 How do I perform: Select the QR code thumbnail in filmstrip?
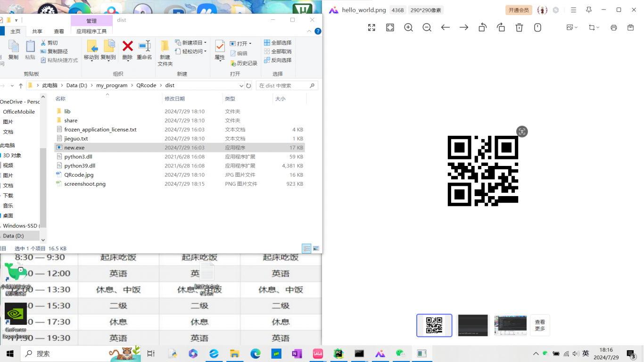point(434,325)
